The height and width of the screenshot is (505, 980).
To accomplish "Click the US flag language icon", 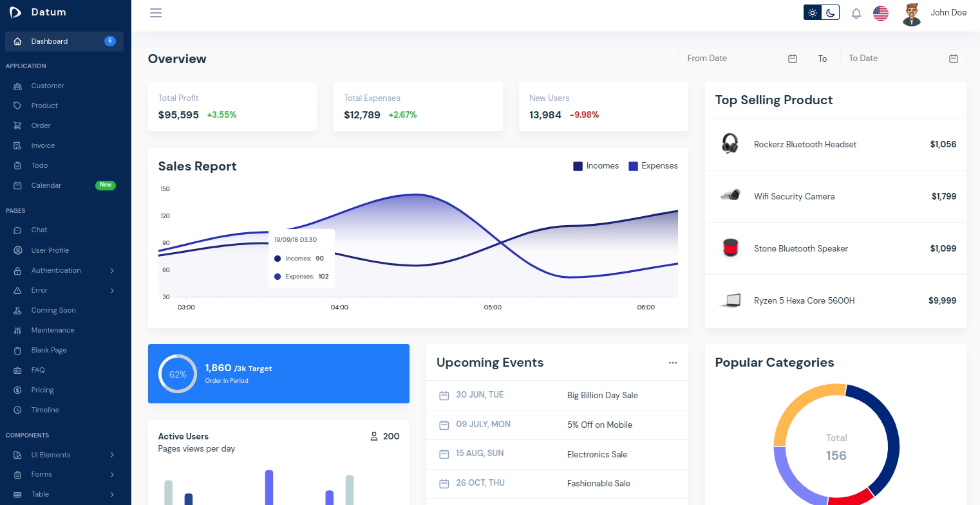I will (880, 13).
